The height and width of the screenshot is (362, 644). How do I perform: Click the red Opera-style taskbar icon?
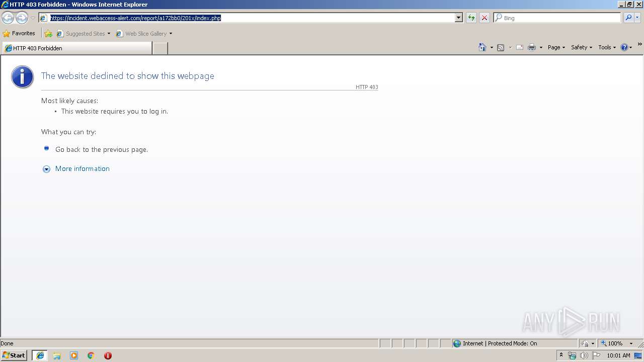[x=108, y=355]
